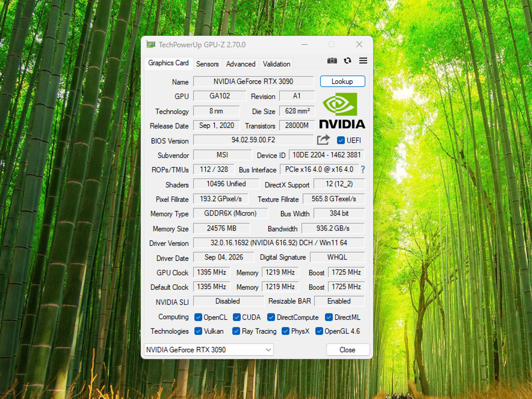532x399 pixels.
Task: Click the NVIDIA logo image
Action: pos(342,111)
